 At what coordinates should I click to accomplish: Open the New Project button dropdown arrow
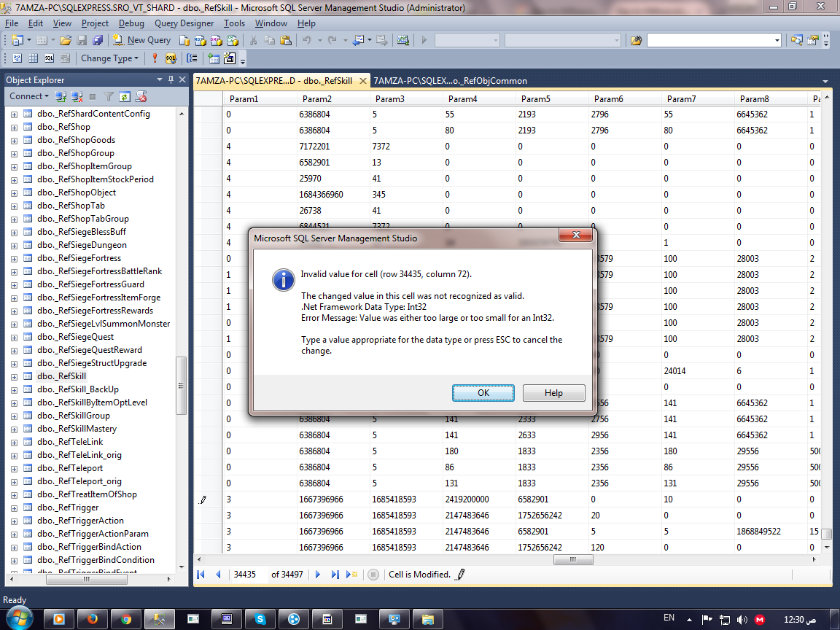pos(29,40)
